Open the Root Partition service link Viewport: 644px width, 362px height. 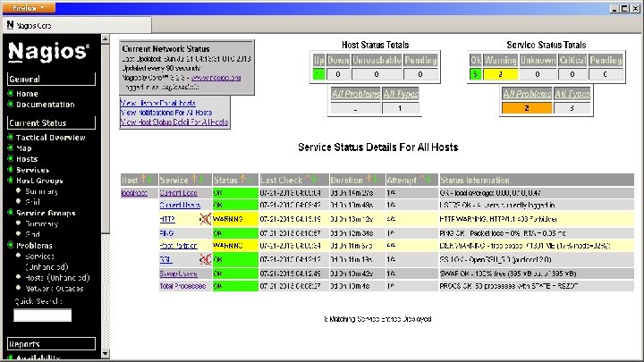(178, 246)
